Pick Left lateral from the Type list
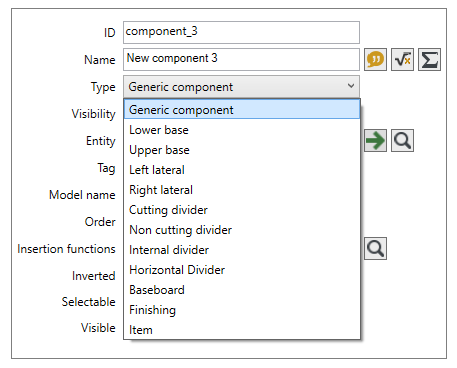 (242, 170)
